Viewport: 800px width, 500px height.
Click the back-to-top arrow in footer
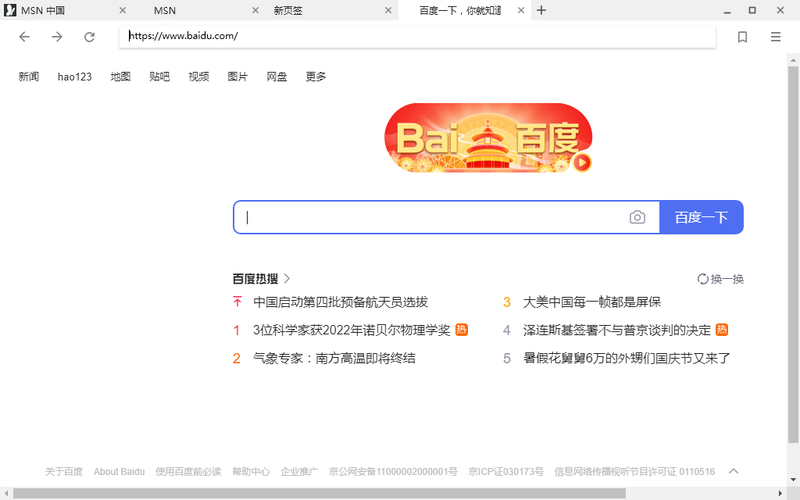coord(733,471)
